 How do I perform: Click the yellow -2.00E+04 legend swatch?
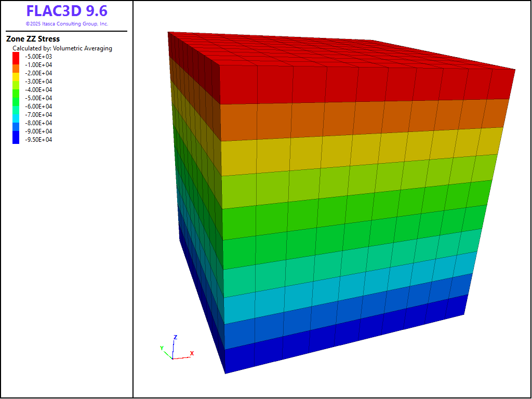point(16,73)
